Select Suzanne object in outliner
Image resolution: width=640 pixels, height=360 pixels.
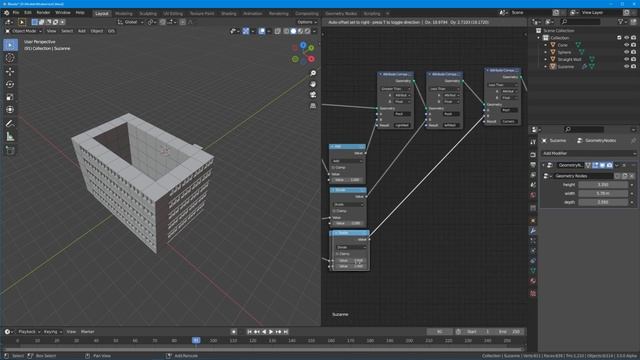[x=566, y=67]
